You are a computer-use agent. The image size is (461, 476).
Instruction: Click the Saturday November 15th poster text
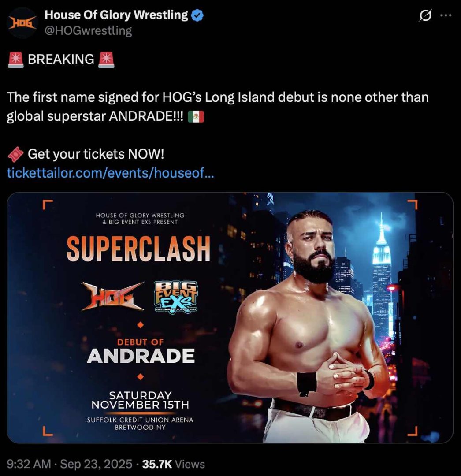click(140, 400)
